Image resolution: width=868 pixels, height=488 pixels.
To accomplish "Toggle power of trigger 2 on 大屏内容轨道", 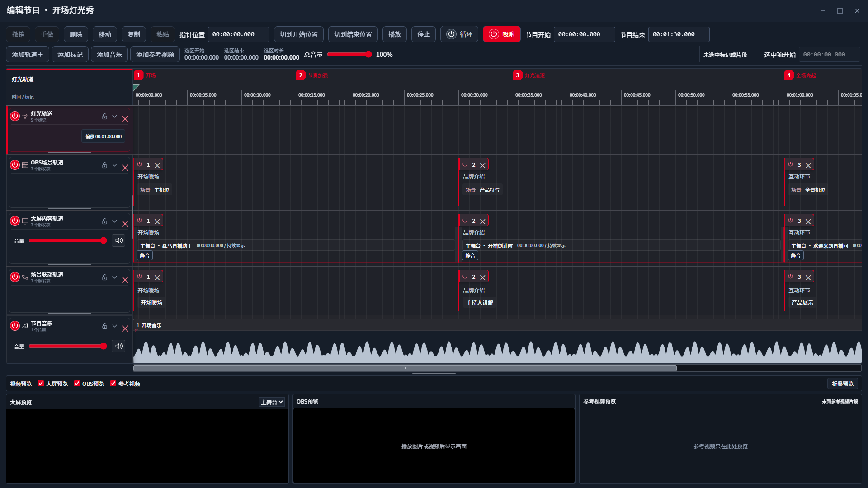I will point(465,221).
